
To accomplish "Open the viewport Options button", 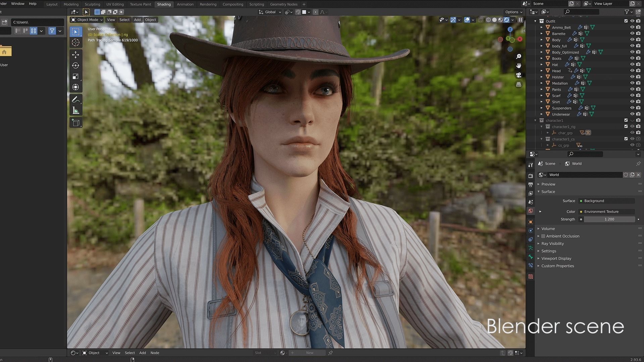I will coord(514,12).
